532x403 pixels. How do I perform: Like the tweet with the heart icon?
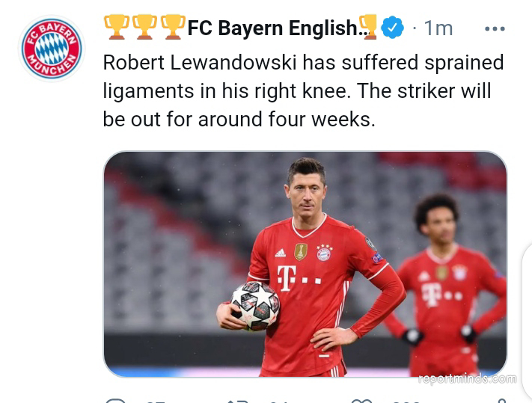(x=361, y=401)
